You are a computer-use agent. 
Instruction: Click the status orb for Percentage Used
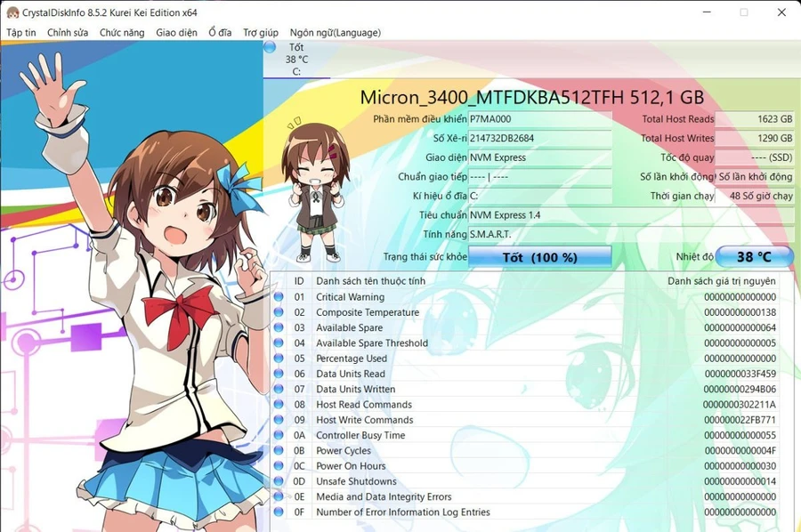[279, 358]
